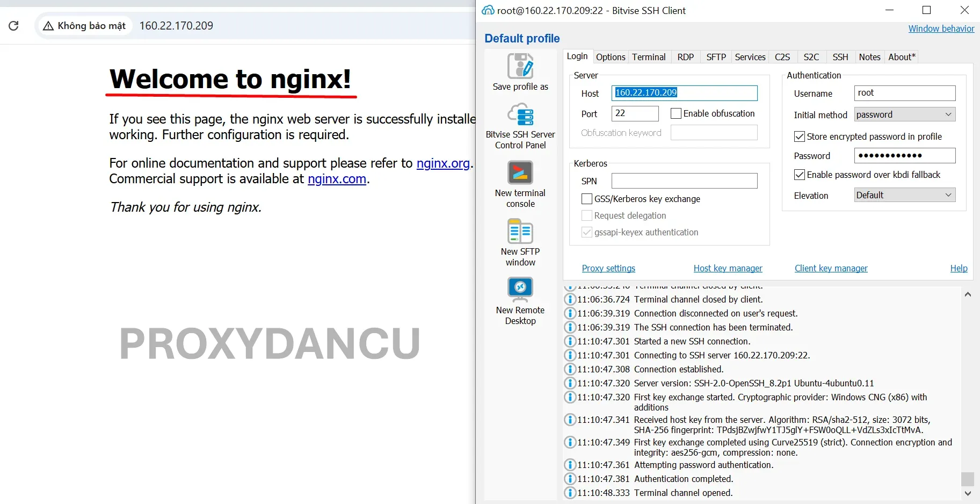Click the gssapi-keyex authentication checkbox
The height and width of the screenshot is (504, 980).
tap(587, 232)
